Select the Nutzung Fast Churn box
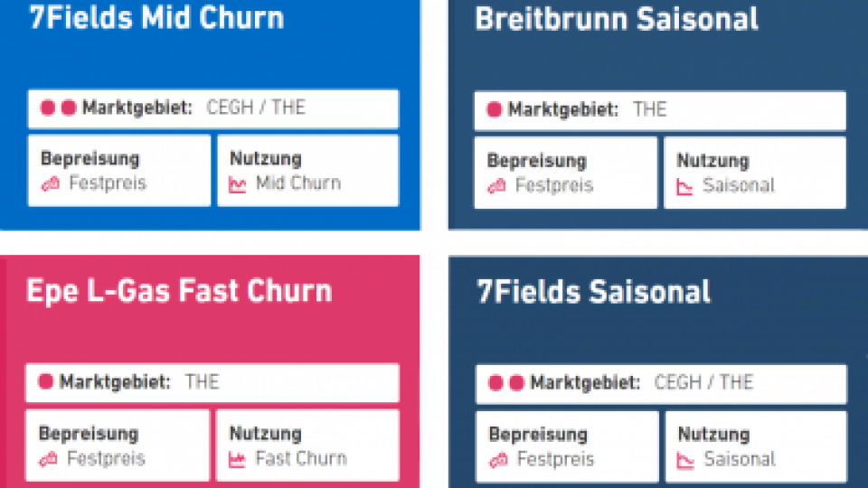This screenshot has width=868, height=488. tap(307, 446)
